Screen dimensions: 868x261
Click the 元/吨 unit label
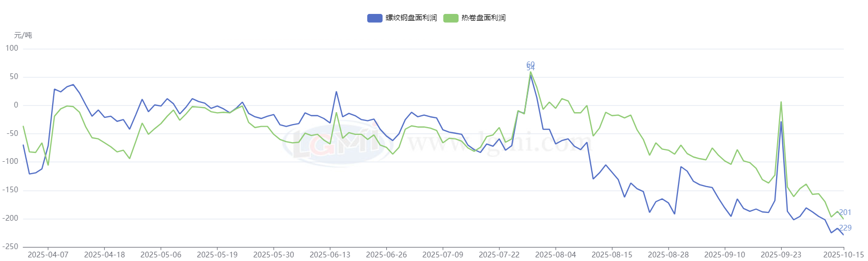[23, 35]
